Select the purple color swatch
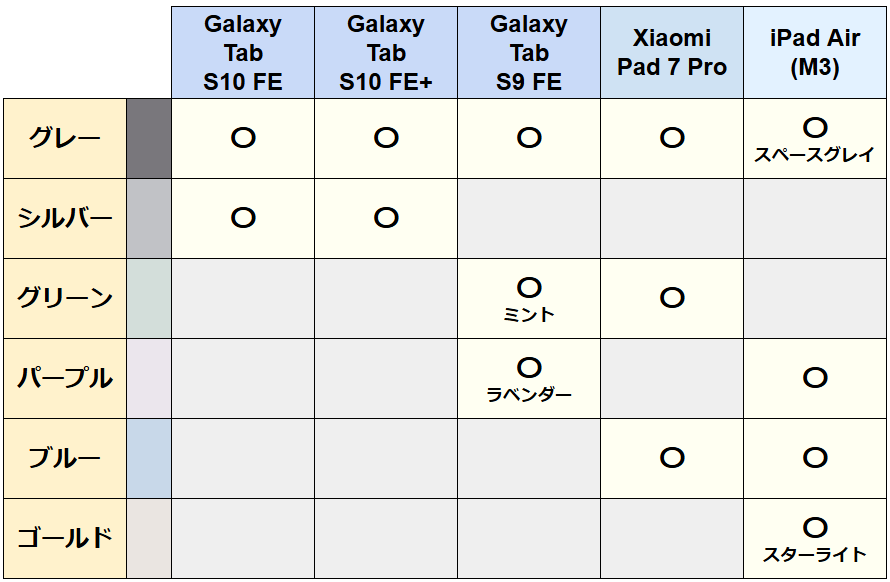 (149, 379)
